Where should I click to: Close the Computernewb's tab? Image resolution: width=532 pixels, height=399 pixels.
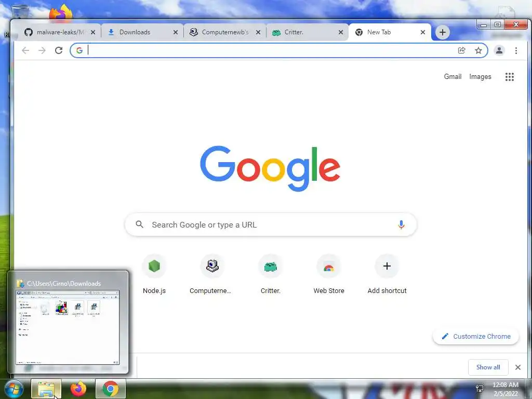tap(258, 32)
